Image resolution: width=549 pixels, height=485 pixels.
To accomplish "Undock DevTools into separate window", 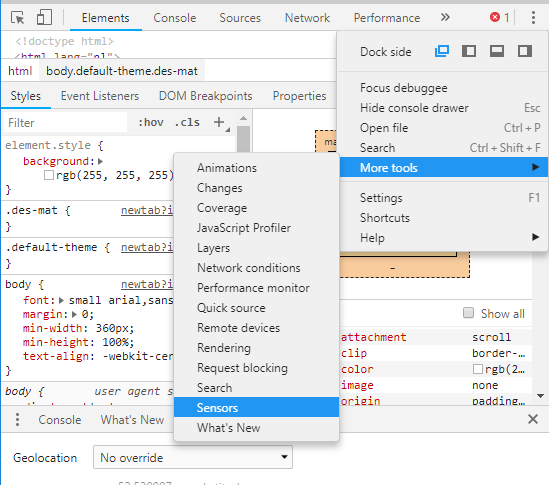I will tap(442, 51).
